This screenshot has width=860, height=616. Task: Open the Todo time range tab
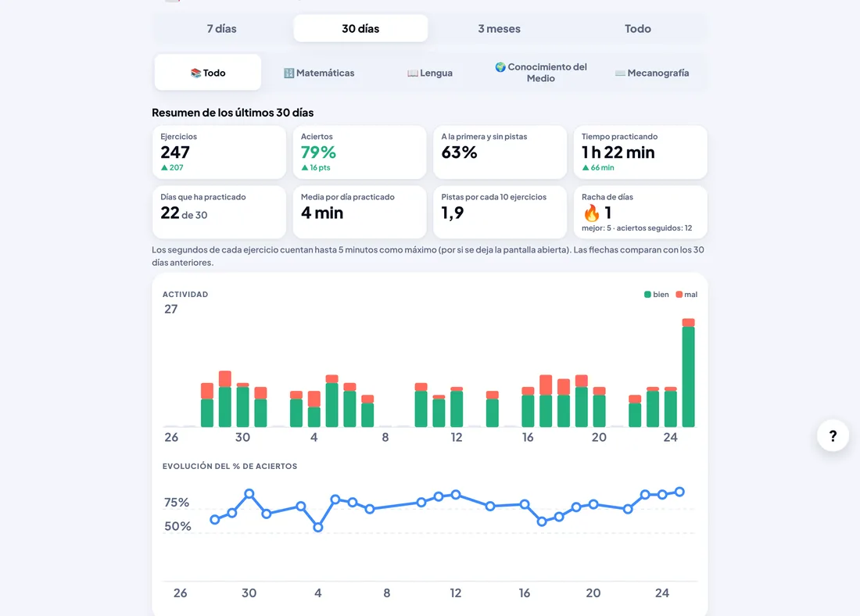(x=638, y=28)
